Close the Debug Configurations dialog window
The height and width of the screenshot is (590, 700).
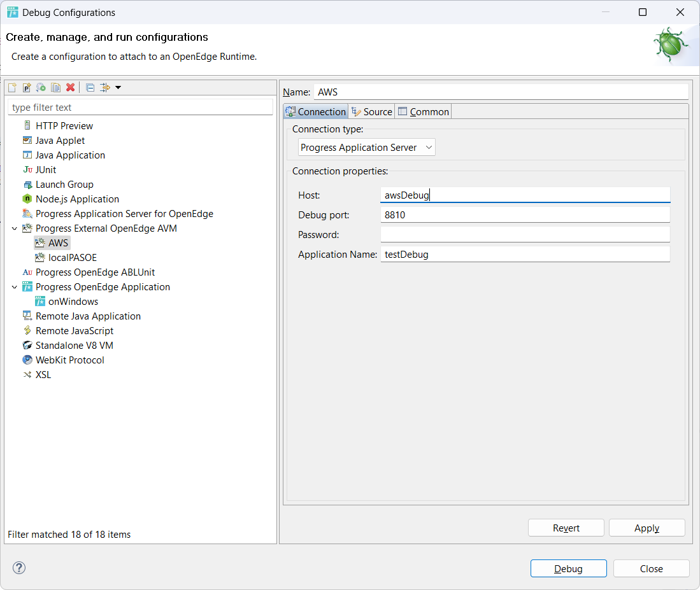click(x=680, y=12)
